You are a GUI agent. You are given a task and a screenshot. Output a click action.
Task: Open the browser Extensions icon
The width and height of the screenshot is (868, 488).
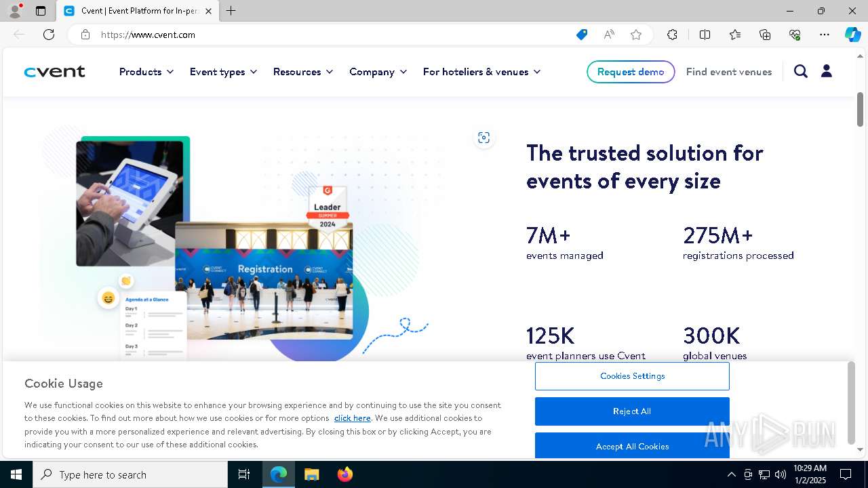coord(672,35)
